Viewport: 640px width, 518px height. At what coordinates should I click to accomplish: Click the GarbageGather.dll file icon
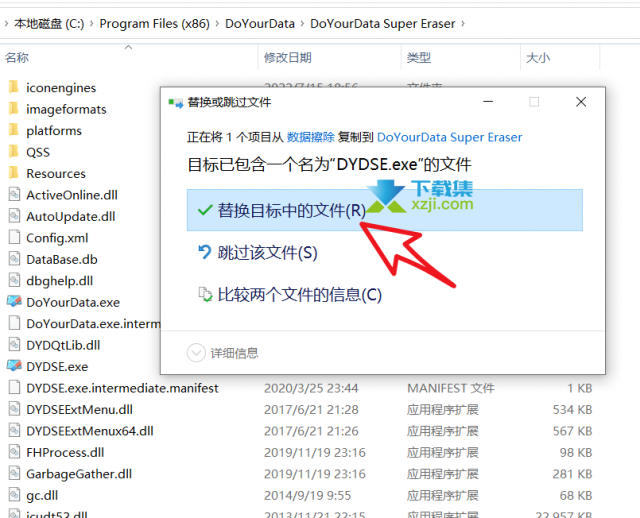click(14, 473)
